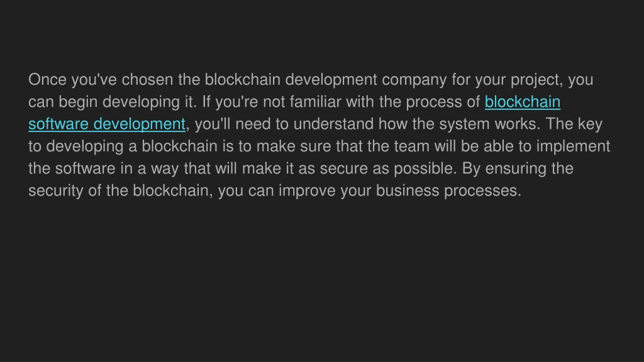Open the underlined cyan 'blockchain' link
644x362 pixels.
click(523, 102)
